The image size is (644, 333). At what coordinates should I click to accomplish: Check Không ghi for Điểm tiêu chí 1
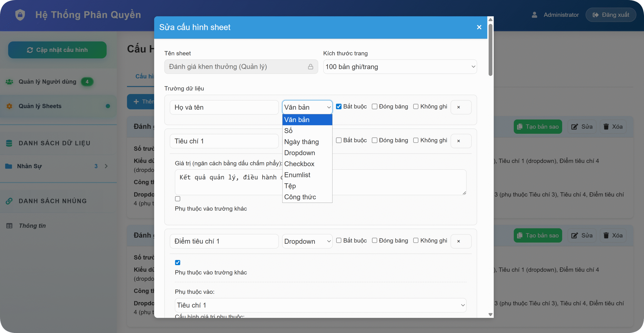click(416, 241)
